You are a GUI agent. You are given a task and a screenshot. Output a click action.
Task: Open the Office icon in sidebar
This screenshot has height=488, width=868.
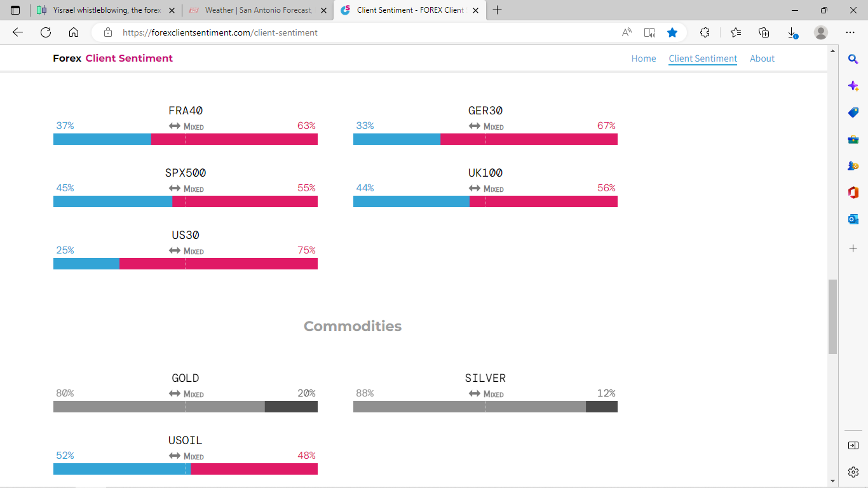click(853, 193)
